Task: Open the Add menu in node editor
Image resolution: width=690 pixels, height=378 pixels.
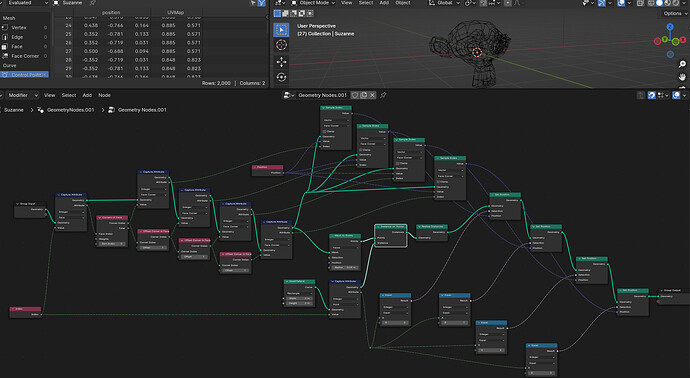Action: (x=87, y=95)
